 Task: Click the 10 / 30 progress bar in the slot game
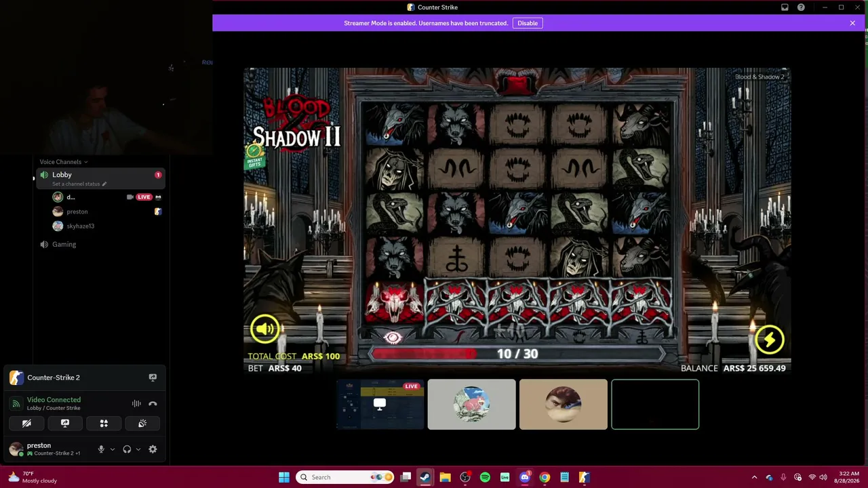[x=517, y=354]
